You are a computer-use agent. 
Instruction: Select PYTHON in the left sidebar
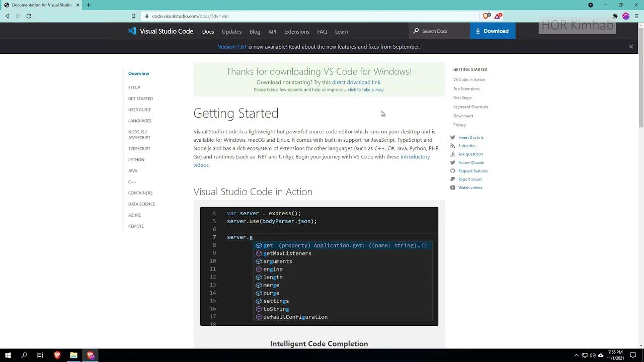pos(136,159)
